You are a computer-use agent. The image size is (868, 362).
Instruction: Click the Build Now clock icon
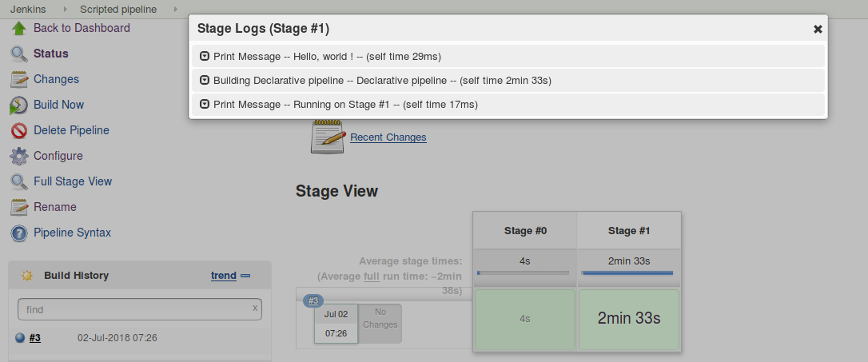point(19,105)
